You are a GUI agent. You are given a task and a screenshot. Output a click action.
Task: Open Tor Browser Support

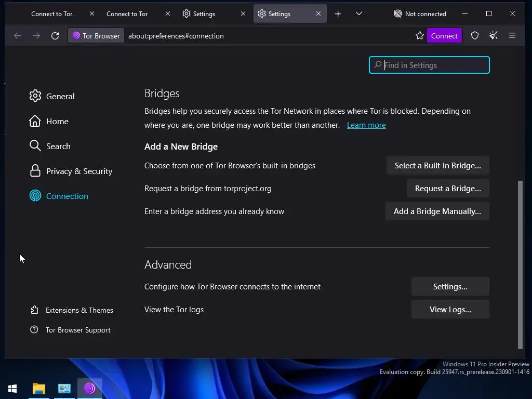70,330
